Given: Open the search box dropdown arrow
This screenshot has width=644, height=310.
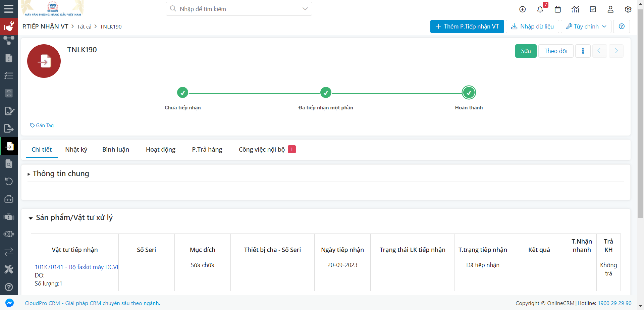Looking at the screenshot, I should 305,9.
